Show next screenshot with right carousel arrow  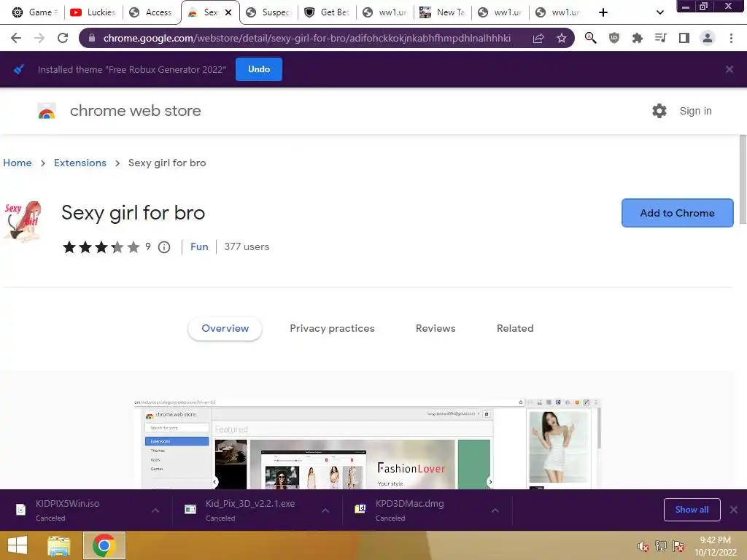pos(489,482)
